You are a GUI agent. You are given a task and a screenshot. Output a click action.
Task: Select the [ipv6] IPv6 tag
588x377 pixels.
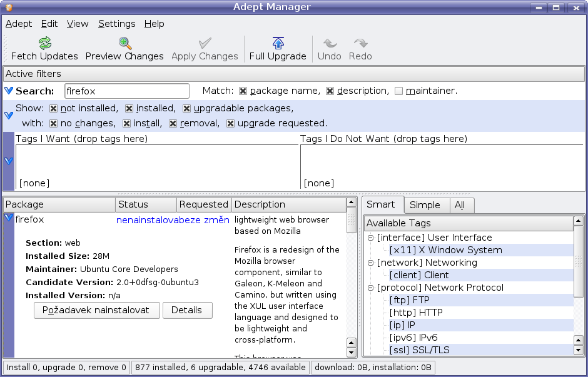pyautogui.click(x=413, y=338)
